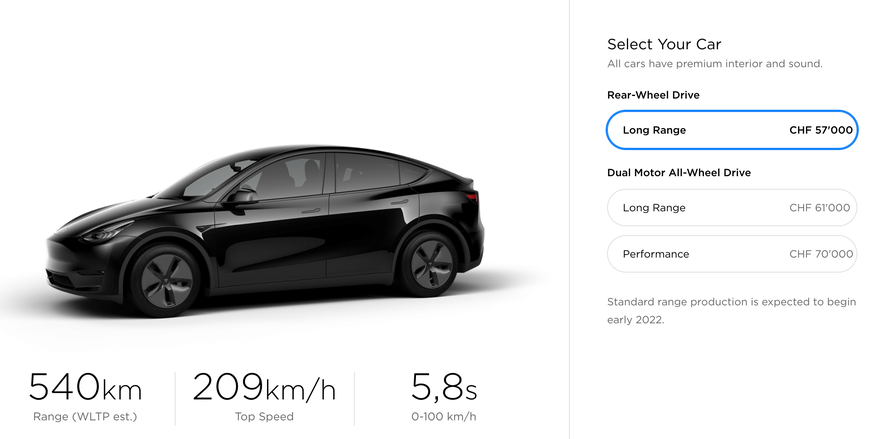Click the "Range (WLTP est.)" caption

(85, 417)
